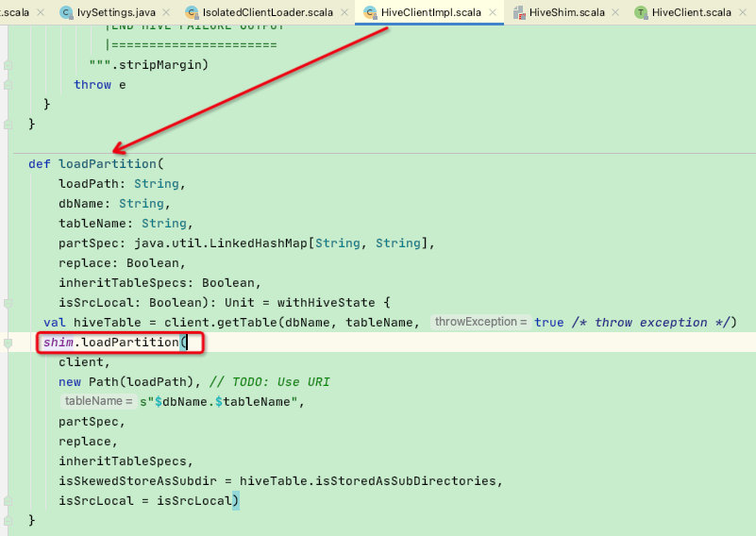Click 'new Path(loadPath)' expression

126,382
